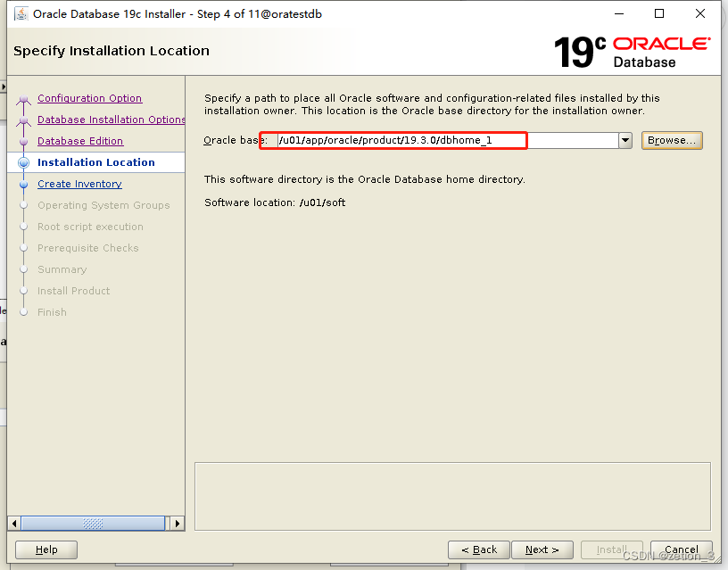728x570 pixels.
Task: Click the Install Product step label
Action: tap(74, 291)
